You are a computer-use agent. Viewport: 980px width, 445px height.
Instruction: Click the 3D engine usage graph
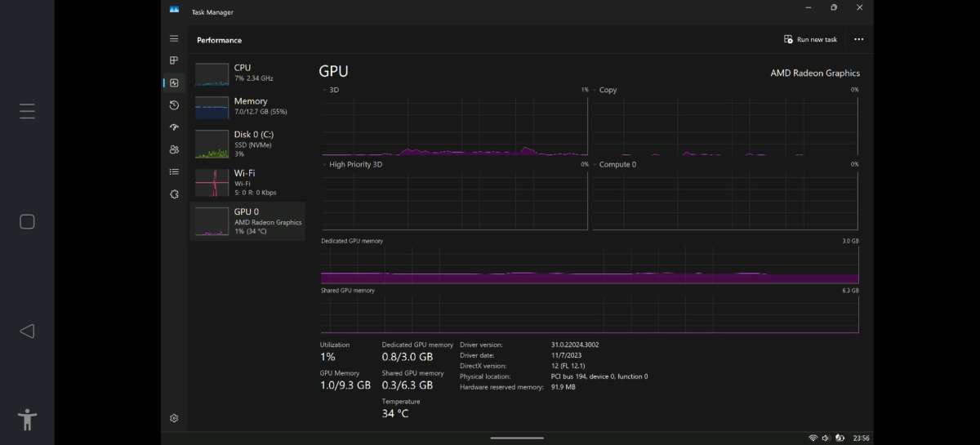(454, 126)
